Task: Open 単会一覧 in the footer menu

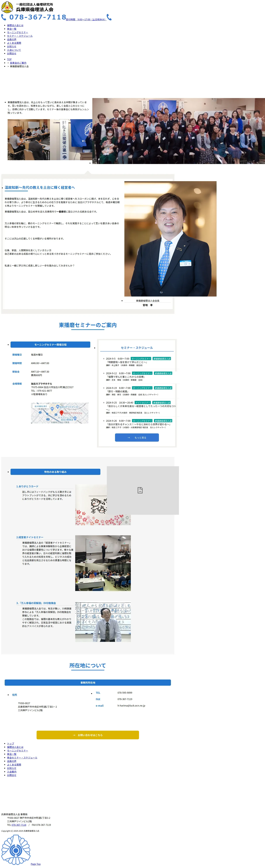Action: pyautogui.click(x=12, y=754)
